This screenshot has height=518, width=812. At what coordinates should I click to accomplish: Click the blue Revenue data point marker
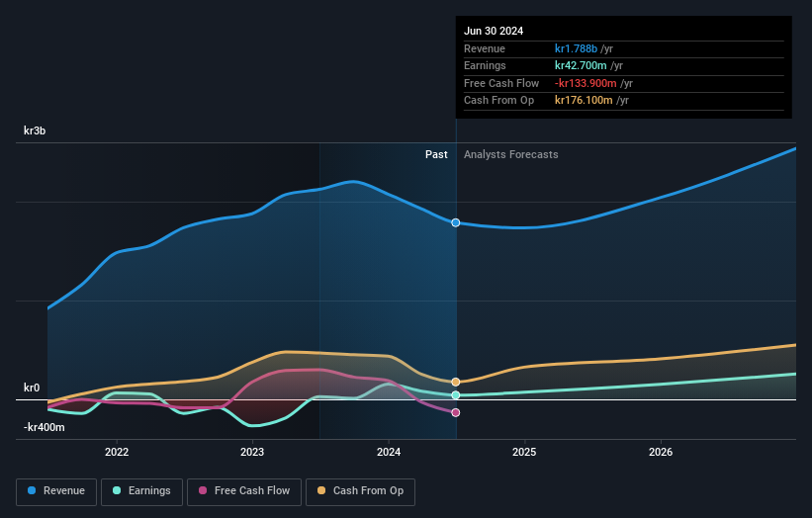point(456,222)
